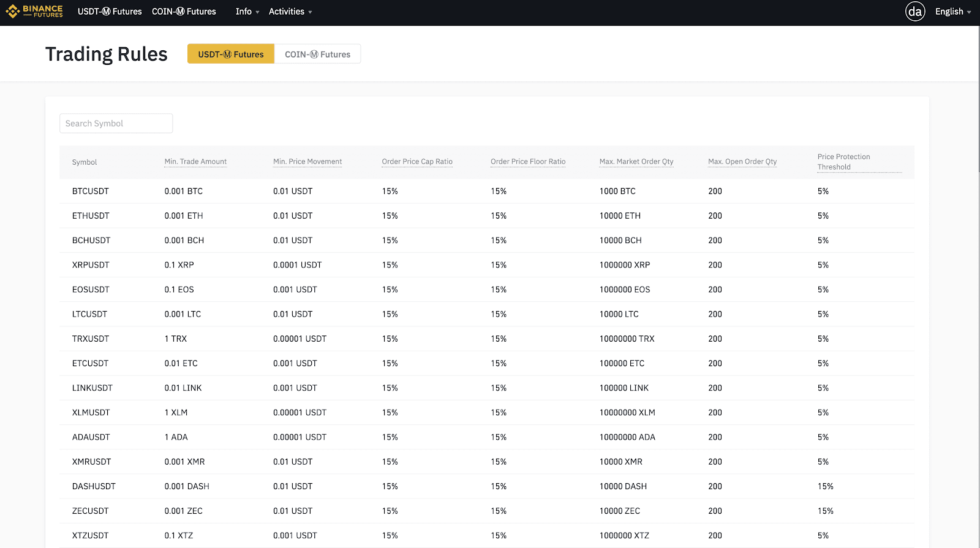Open COIN-M Futures in the top navigation
980x548 pixels.
tap(184, 12)
